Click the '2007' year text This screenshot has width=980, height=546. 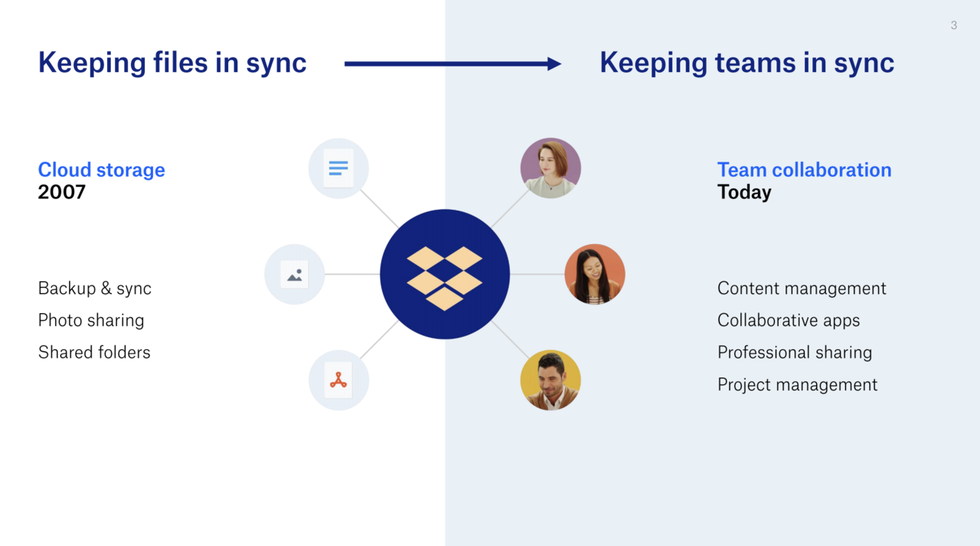tap(62, 192)
